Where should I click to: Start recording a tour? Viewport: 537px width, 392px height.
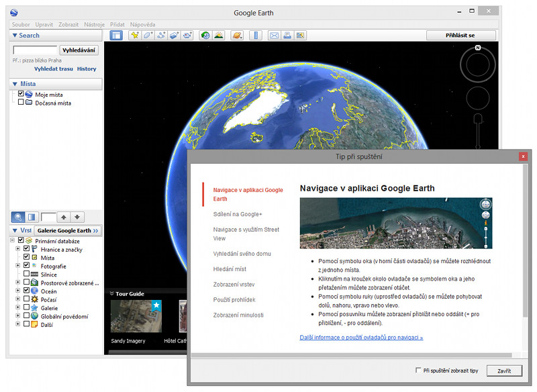click(187, 36)
